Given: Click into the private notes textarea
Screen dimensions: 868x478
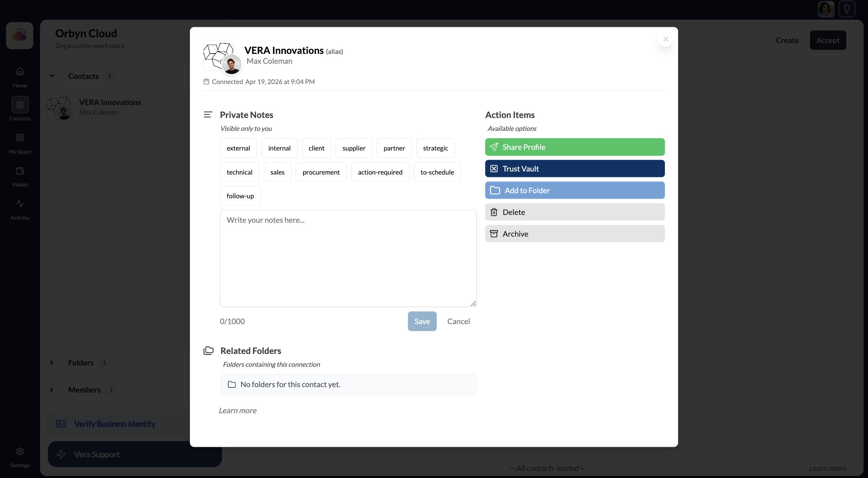Looking at the screenshot, I should click(348, 258).
